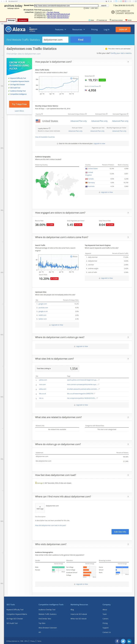Click the help icon beside 'How popular is dailystormer.com?'
The width and height of the screenshot is (137, 644).
tap(128, 62)
